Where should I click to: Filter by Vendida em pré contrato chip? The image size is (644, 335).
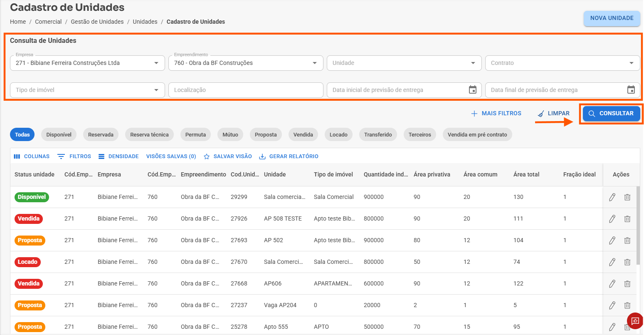click(477, 135)
